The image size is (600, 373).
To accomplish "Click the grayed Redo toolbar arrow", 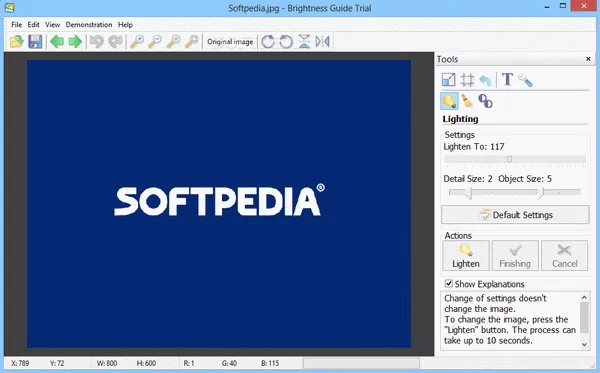I will click(x=115, y=41).
